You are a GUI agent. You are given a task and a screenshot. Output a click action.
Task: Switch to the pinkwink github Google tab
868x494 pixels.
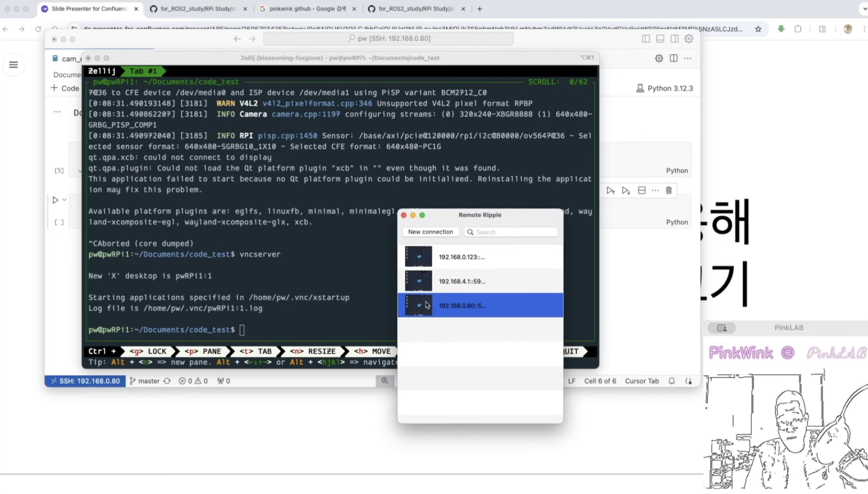coord(307,9)
